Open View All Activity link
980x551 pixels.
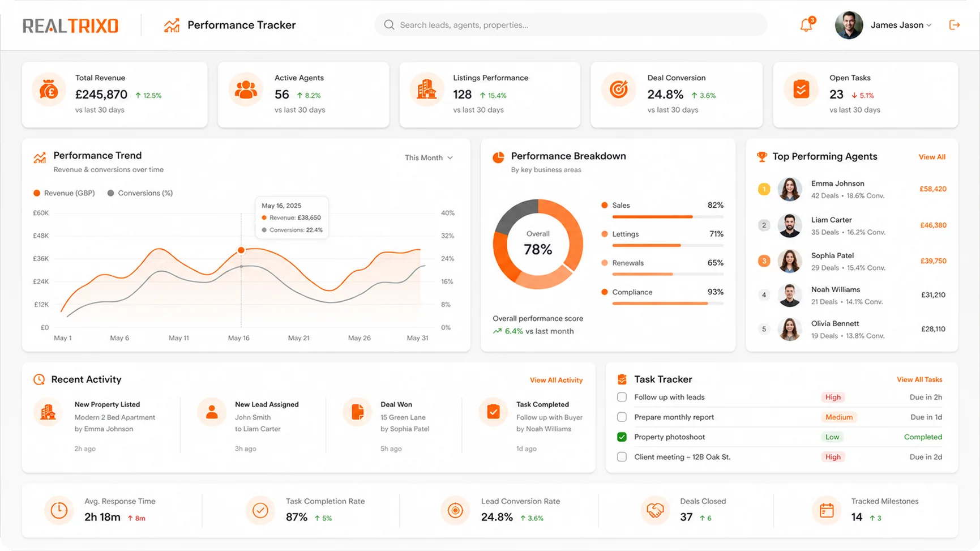point(556,380)
